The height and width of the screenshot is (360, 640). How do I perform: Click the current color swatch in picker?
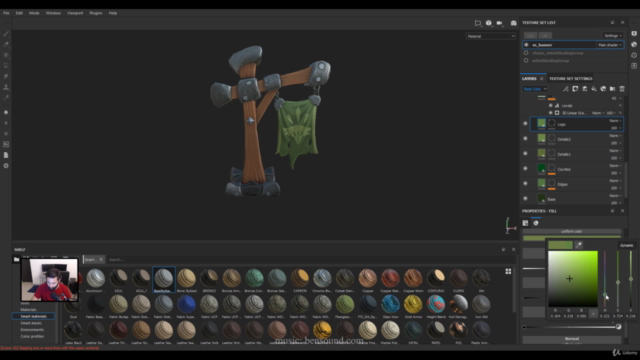[x=560, y=245]
